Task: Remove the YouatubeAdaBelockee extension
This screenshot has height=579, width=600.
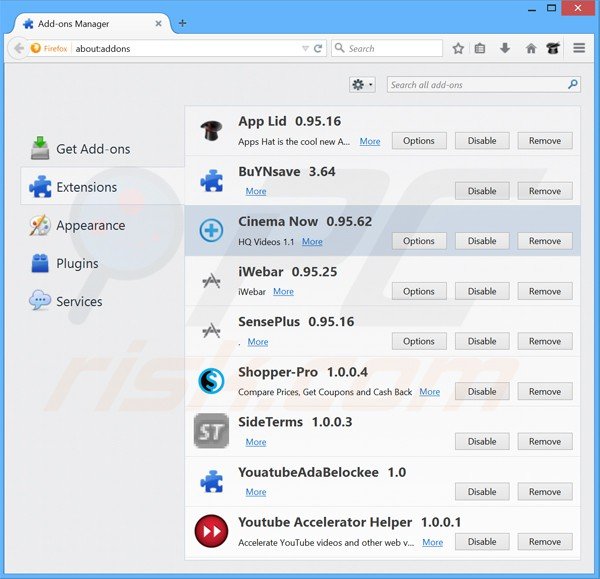Action: click(x=545, y=492)
